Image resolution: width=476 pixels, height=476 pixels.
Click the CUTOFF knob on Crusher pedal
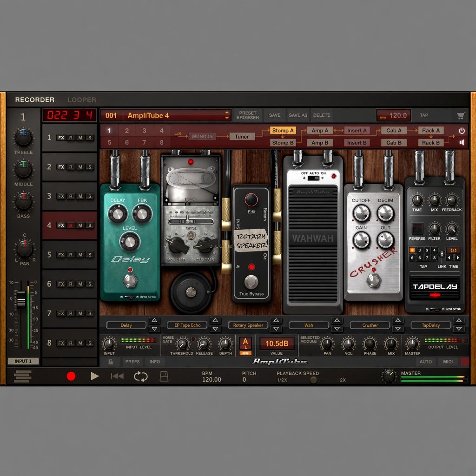361,213
